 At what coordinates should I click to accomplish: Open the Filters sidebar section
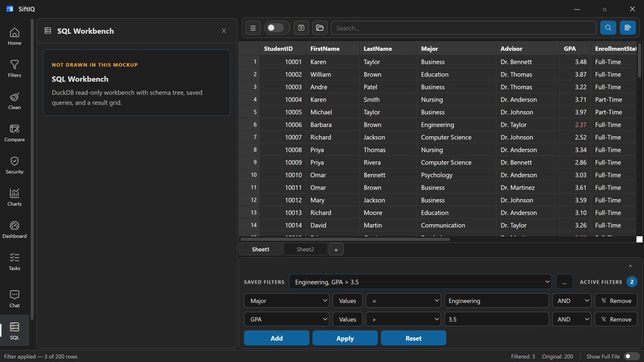click(x=15, y=69)
